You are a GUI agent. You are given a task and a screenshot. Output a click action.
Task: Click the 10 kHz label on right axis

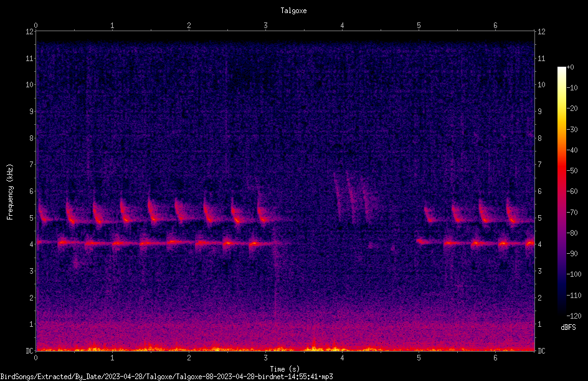[x=541, y=85]
